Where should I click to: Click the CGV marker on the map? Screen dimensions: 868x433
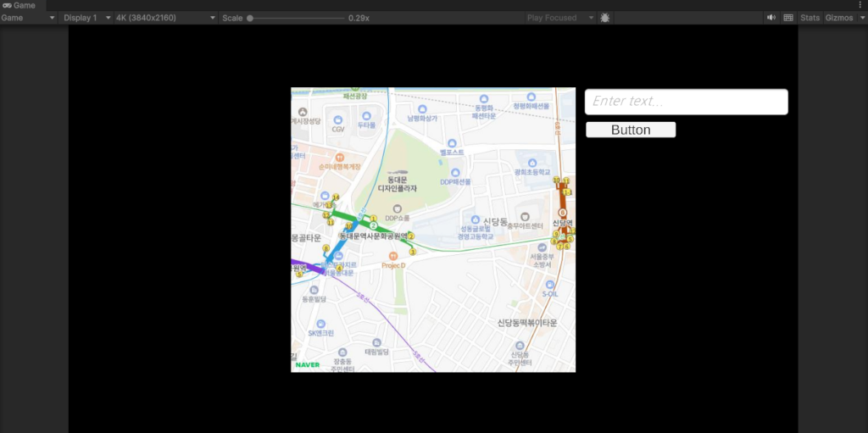click(337, 120)
